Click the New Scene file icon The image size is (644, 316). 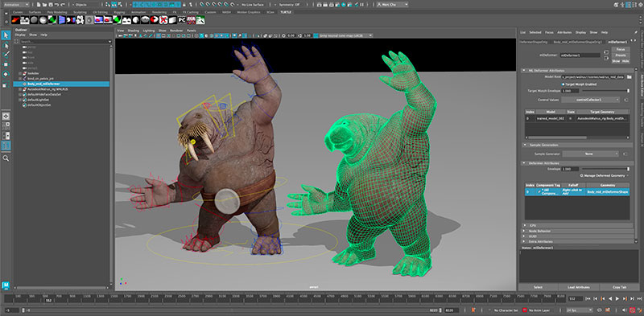(38, 5)
